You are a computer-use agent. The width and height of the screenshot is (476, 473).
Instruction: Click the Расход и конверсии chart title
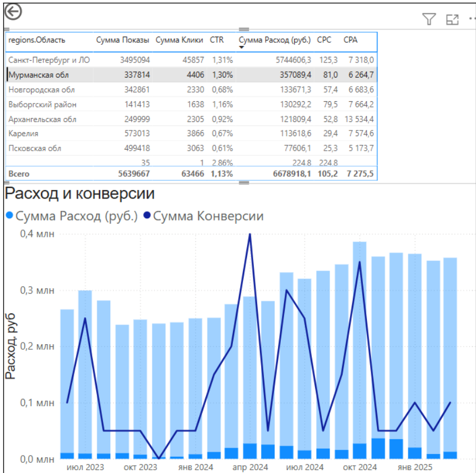(79, 193)
